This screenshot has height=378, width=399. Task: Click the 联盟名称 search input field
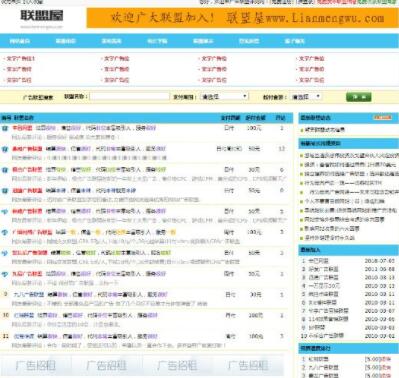click(x=130, y=97)
